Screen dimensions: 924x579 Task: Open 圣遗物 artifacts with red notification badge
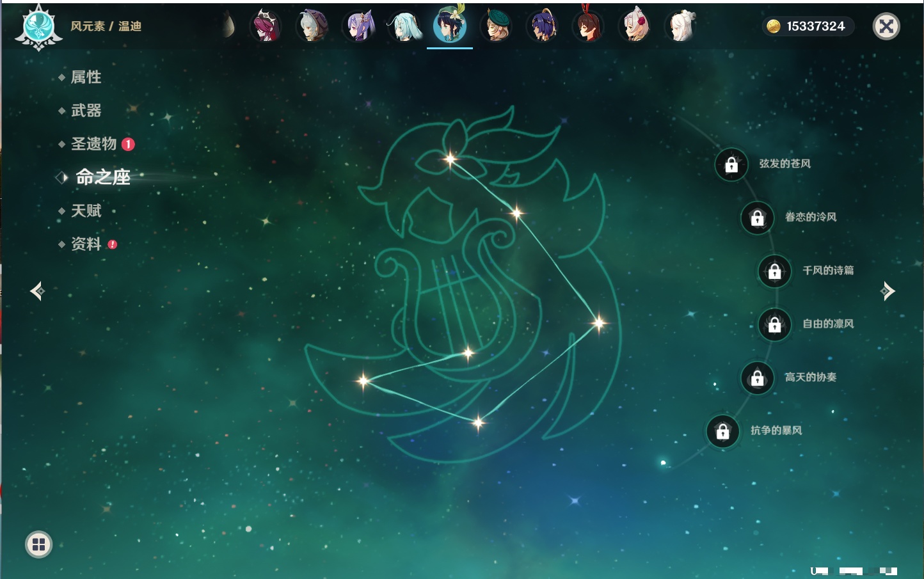pyautogui.click(x=93, y=144)
